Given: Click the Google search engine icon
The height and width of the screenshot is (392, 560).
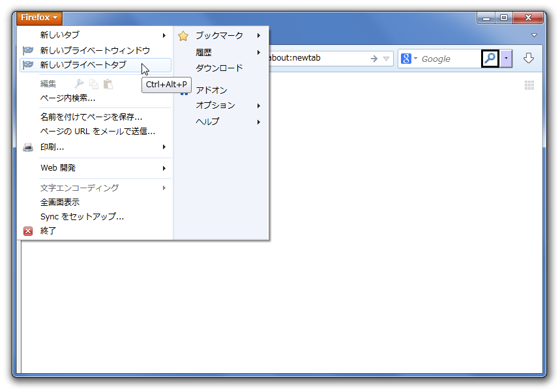Looking at the screenshot, I should [406, 59].
